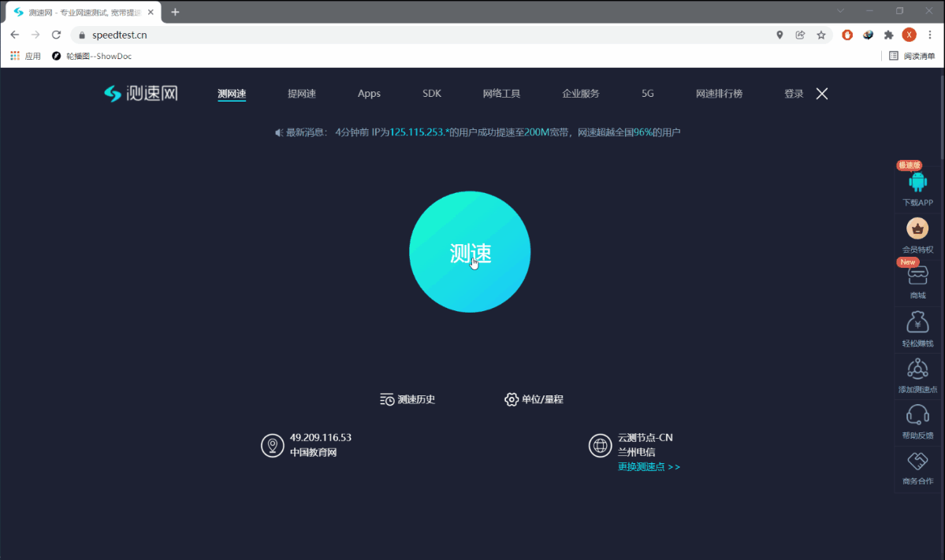
Task: Close the 测速网 browser tab
Action: (x=151, y=12)
